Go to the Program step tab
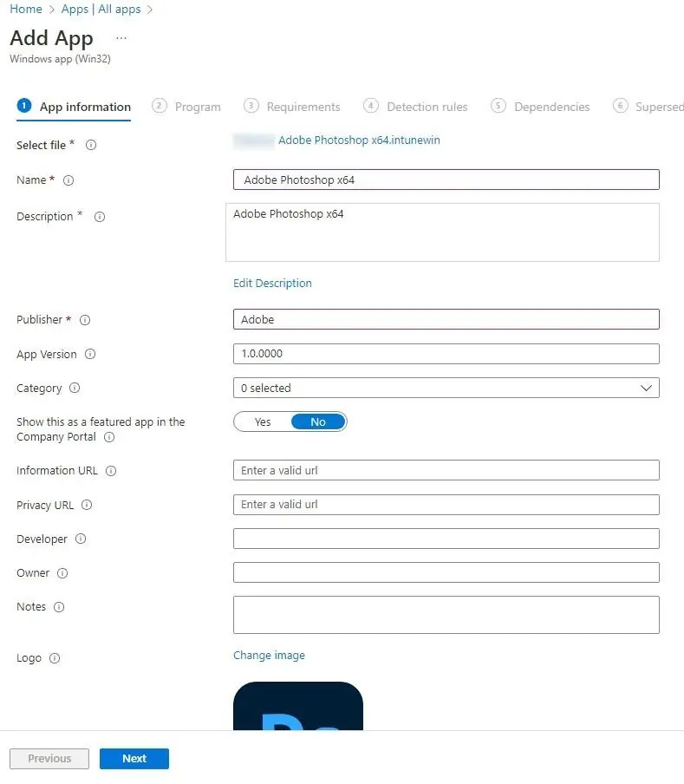Screen dimensions: 684x784 (186, 107)
